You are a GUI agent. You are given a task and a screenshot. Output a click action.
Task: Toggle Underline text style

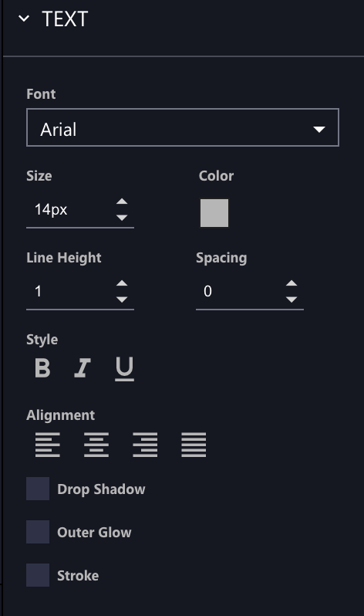124,369
